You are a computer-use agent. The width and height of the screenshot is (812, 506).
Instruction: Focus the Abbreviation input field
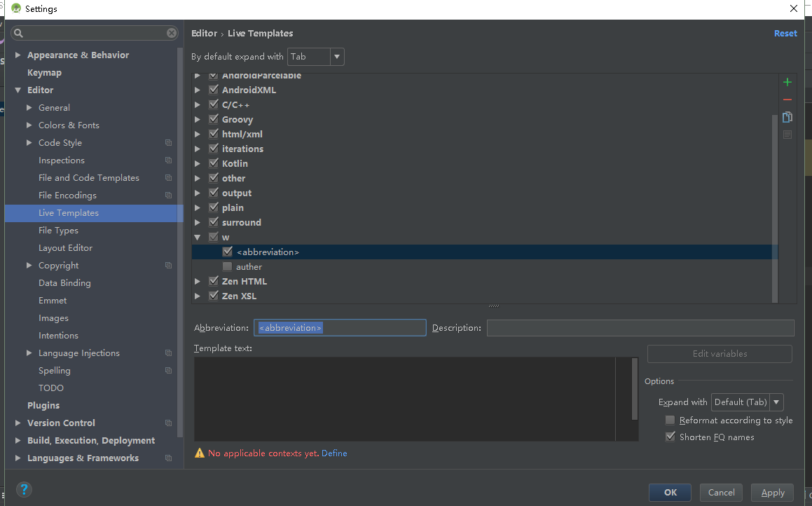(340, 328)
